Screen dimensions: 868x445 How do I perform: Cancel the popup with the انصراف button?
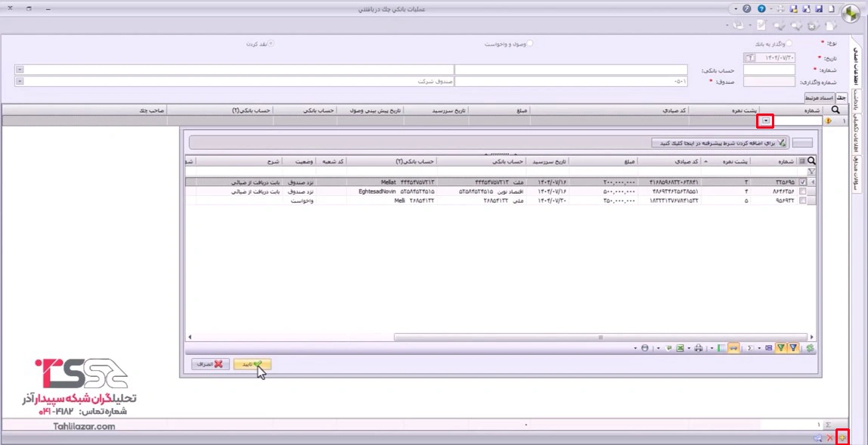210,364
